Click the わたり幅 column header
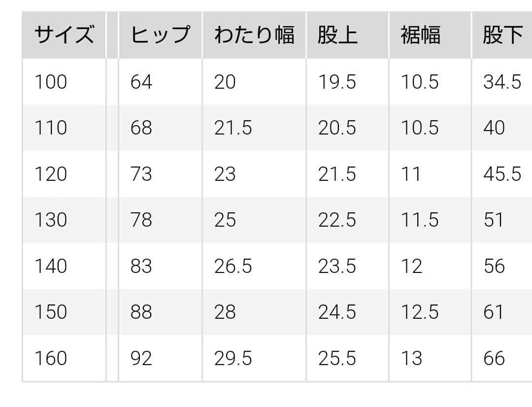Viewport: 532px width, 407px height. pos(254,35)
